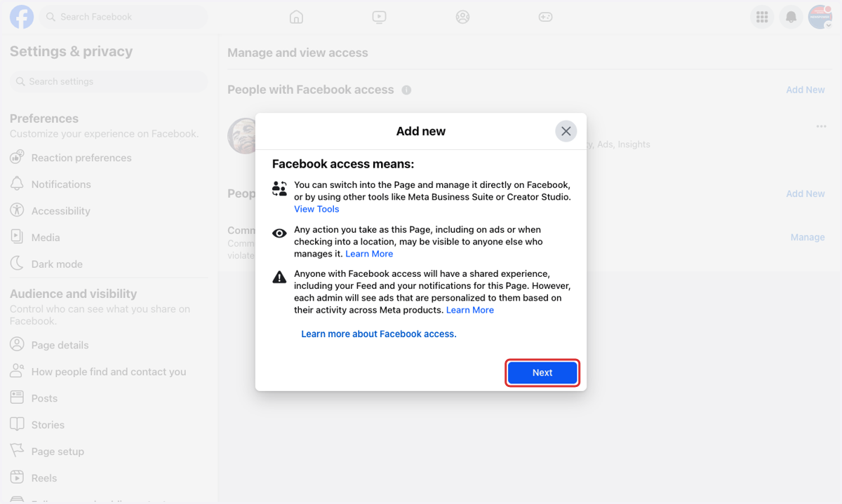Screen dimensions: 842x504
Task: Click the 'Settings & privacy' title
Action: click(71, 51)
